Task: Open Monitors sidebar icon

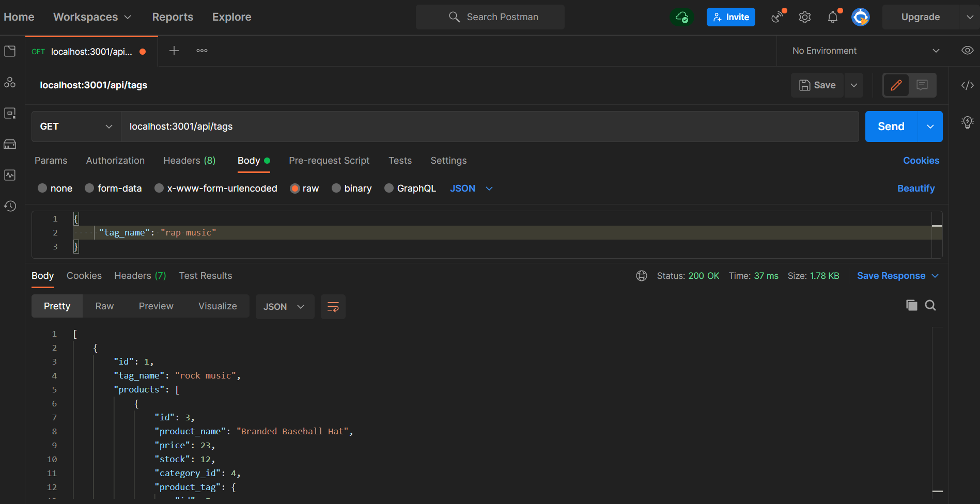Action: point(10,175)
